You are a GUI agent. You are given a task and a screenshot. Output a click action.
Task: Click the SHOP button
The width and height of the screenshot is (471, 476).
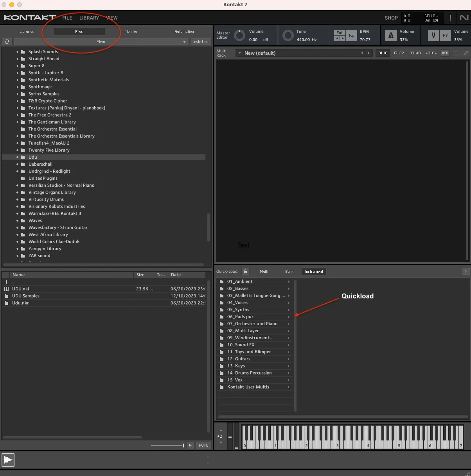(391, 18)
